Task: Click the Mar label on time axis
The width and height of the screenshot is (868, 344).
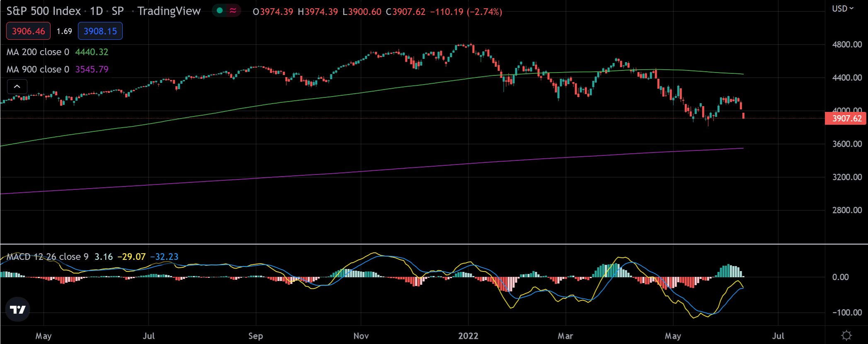Action: click(565, 336)
